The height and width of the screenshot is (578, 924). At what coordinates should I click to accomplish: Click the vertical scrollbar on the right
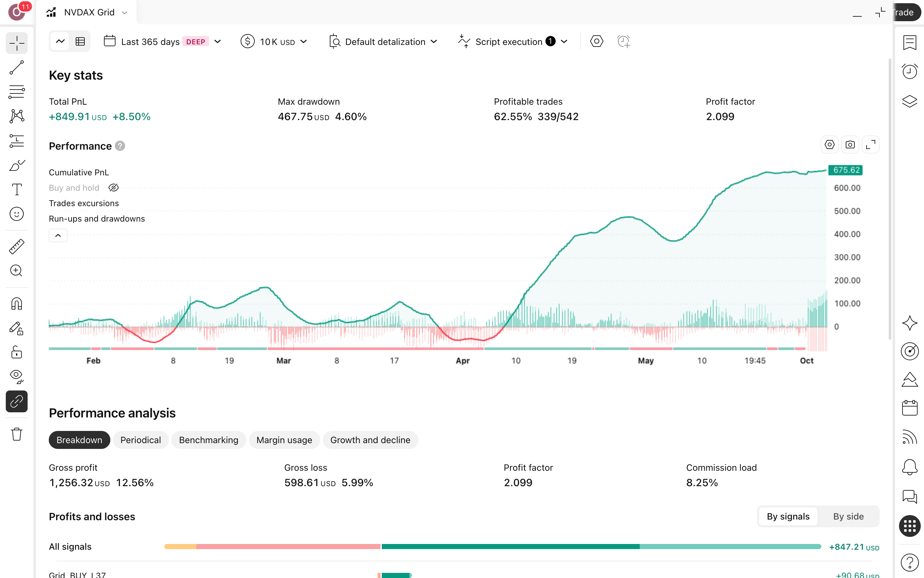(x=889, y=199)
